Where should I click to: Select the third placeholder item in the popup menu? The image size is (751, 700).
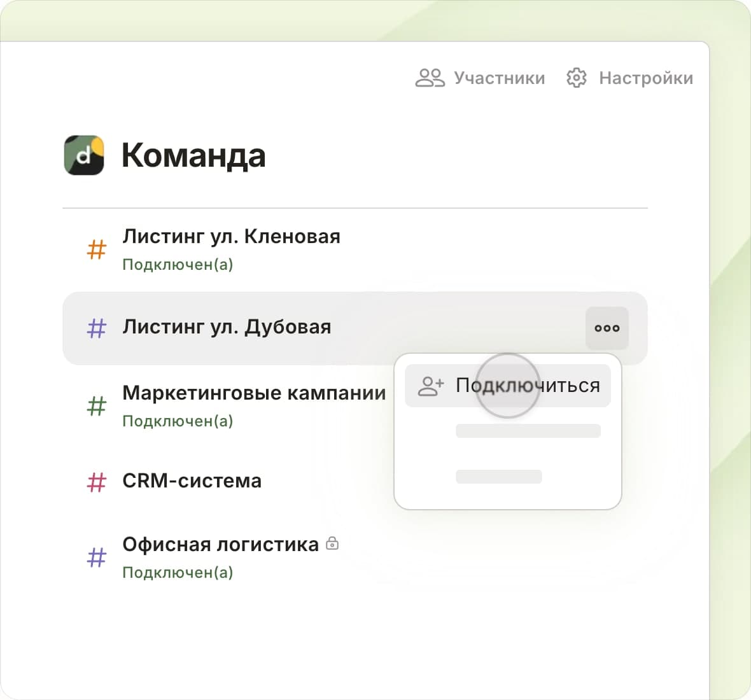pos(499,476)
